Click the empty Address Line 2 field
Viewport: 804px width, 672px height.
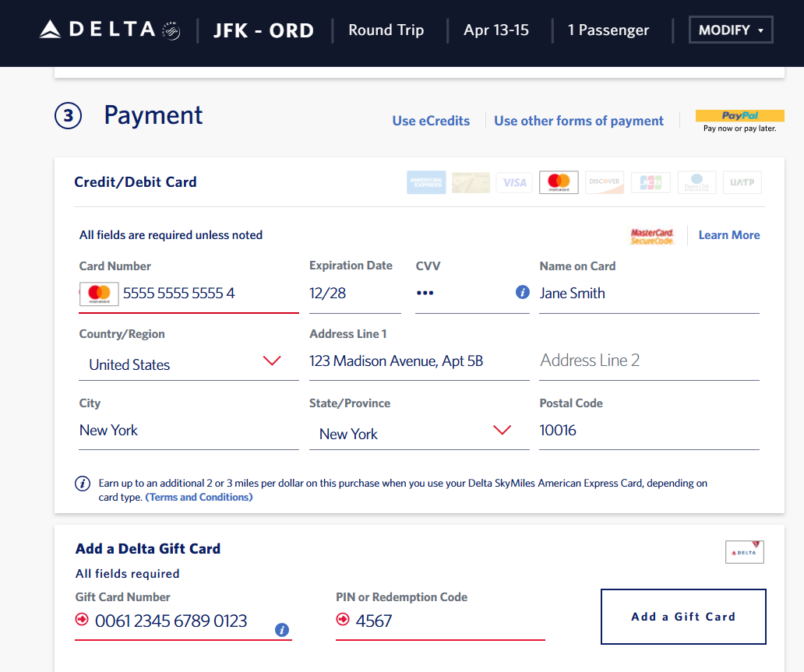click(x=648, y=361)
